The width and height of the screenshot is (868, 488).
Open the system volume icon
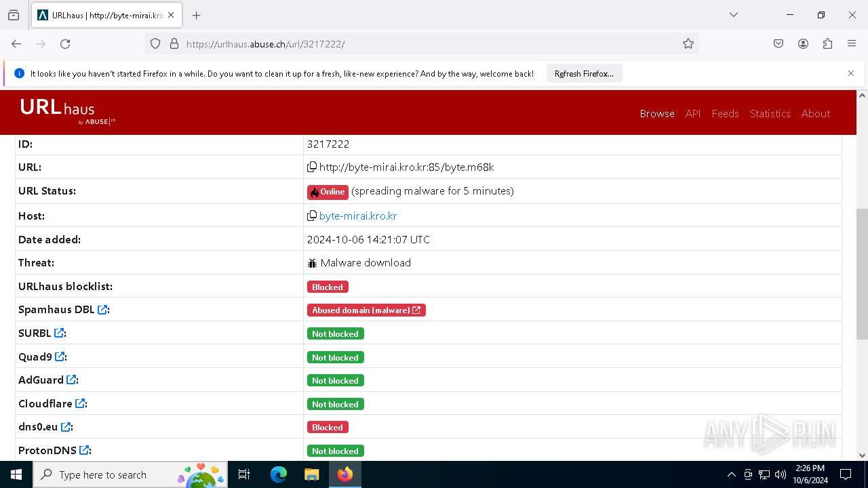tap(780, 474)
